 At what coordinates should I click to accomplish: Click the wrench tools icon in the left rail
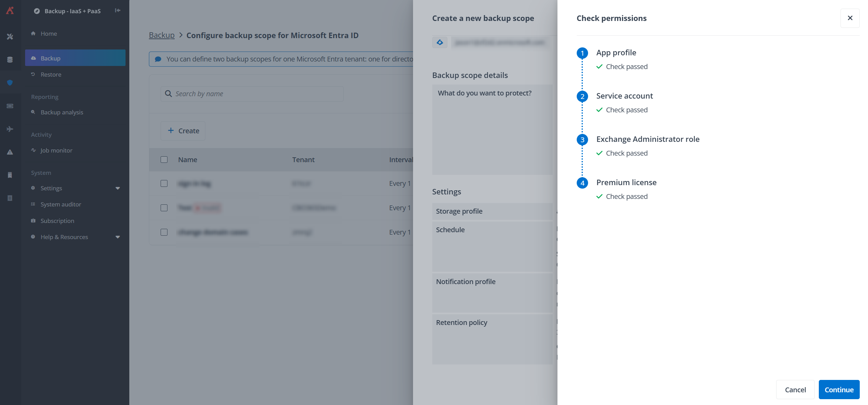pyautogui.click(x=10, y=36)
